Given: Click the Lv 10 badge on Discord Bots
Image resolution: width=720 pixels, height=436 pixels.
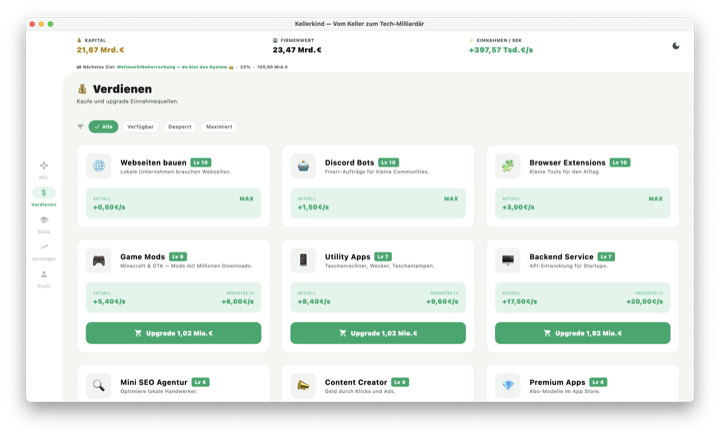Looking at the screenshot, I should [388, 162].
